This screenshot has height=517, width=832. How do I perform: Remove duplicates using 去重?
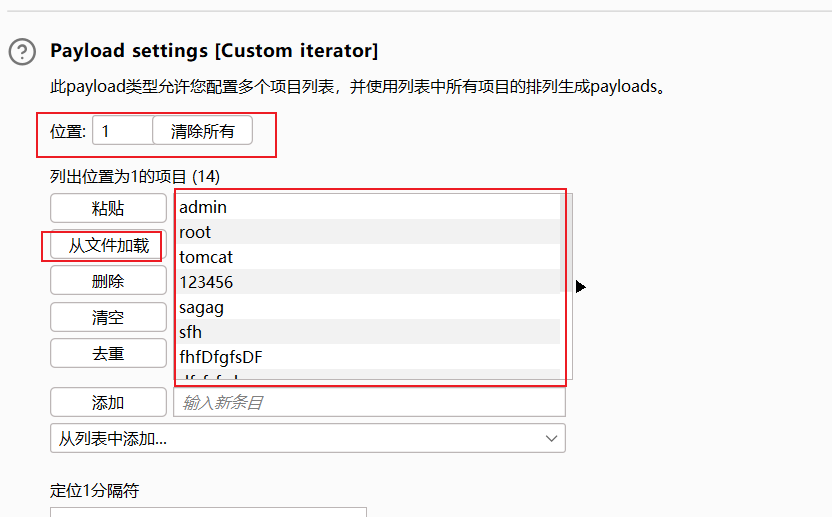[108, 353]
